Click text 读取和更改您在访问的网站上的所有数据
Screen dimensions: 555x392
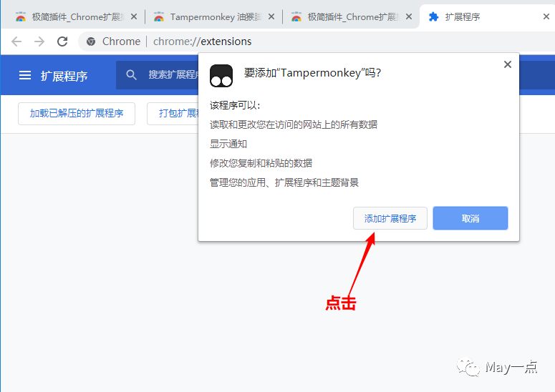click(x=294, y=124)
